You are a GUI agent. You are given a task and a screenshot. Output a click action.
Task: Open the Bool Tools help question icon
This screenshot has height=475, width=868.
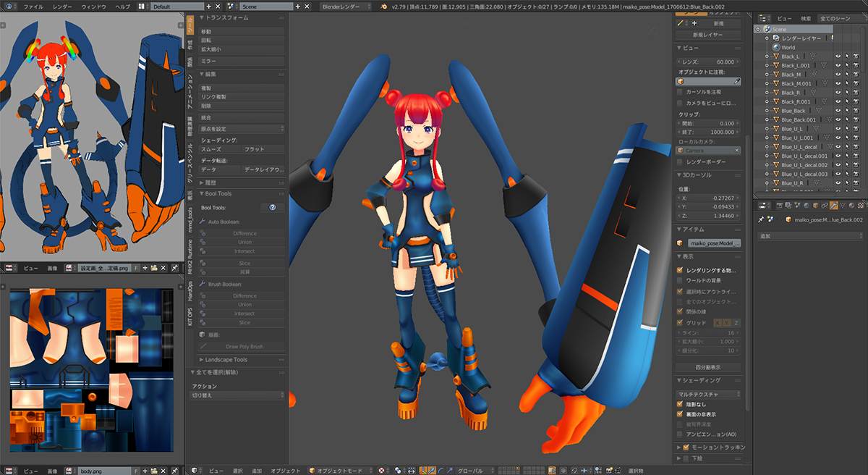[x=273, y=208]
